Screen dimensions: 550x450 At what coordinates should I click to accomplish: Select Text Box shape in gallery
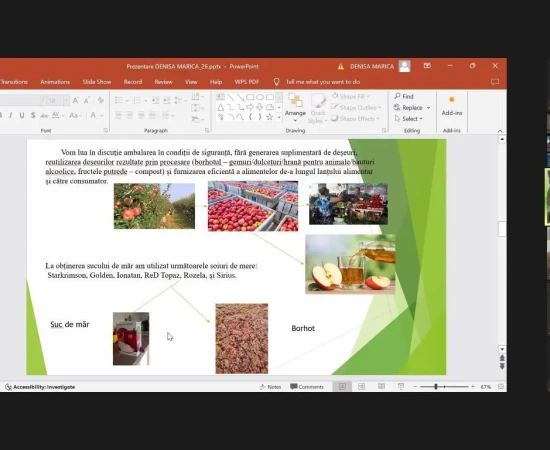[221, 97]
